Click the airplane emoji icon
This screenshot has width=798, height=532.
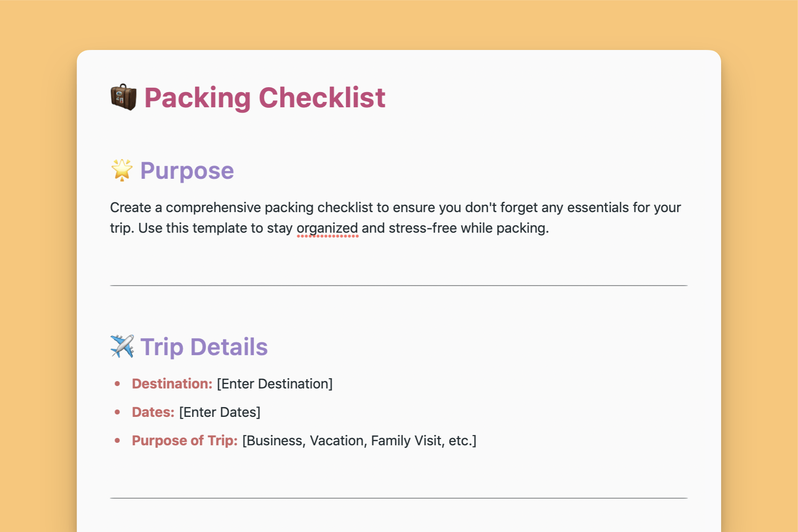coord(122,346)
